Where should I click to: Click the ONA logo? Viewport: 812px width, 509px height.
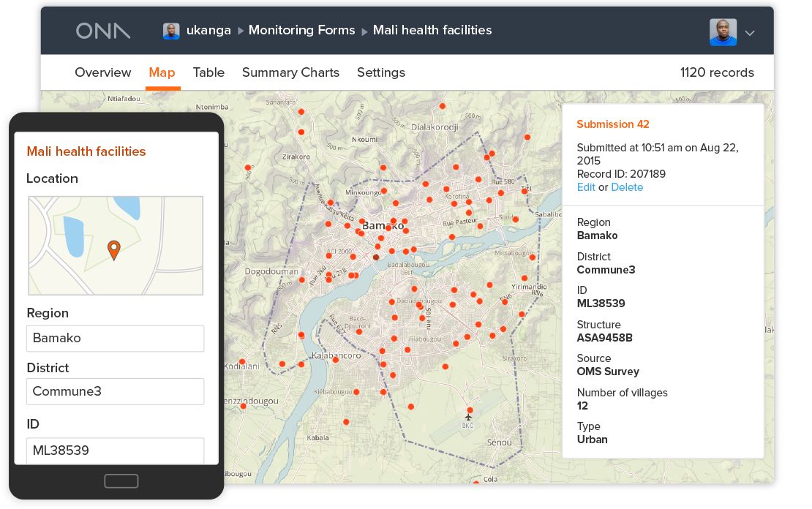pos(103,31)
